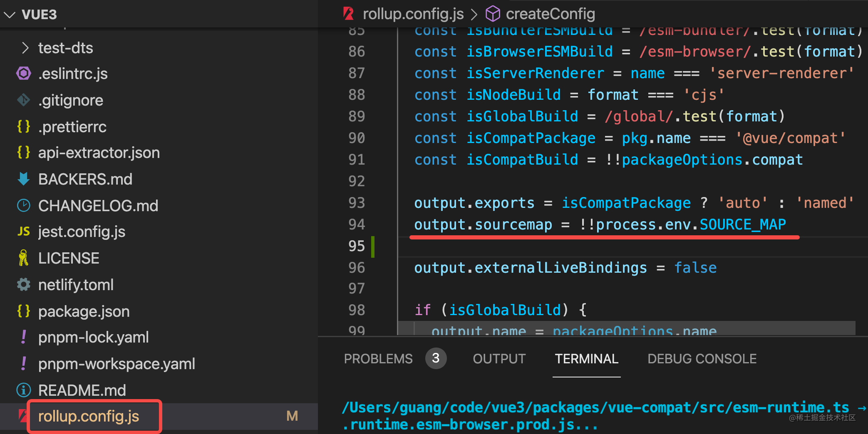Click the ESLint icon beside .eslintrc.js
The height and width of the screenshot is (434, 868).
coord(24,74)
